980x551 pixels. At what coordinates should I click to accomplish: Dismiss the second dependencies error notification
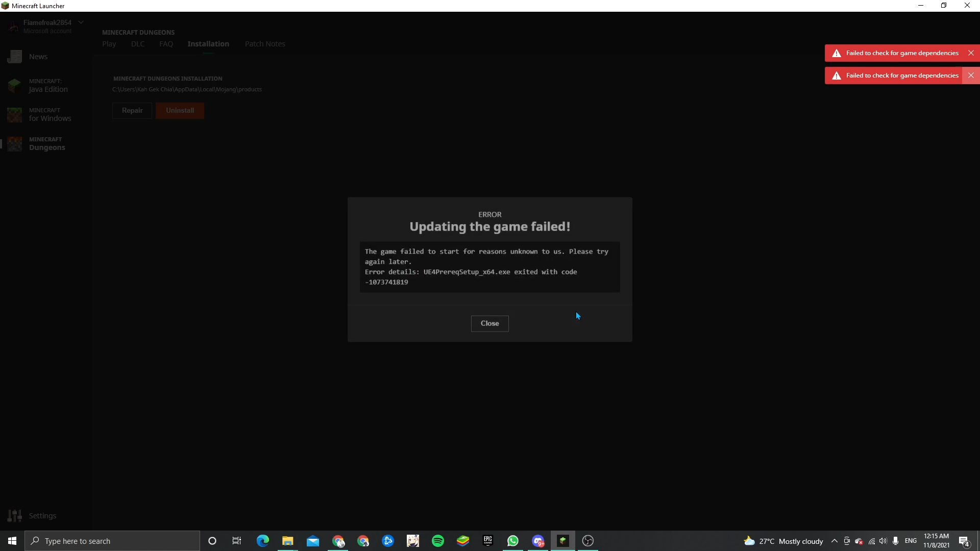pos(971,76)
